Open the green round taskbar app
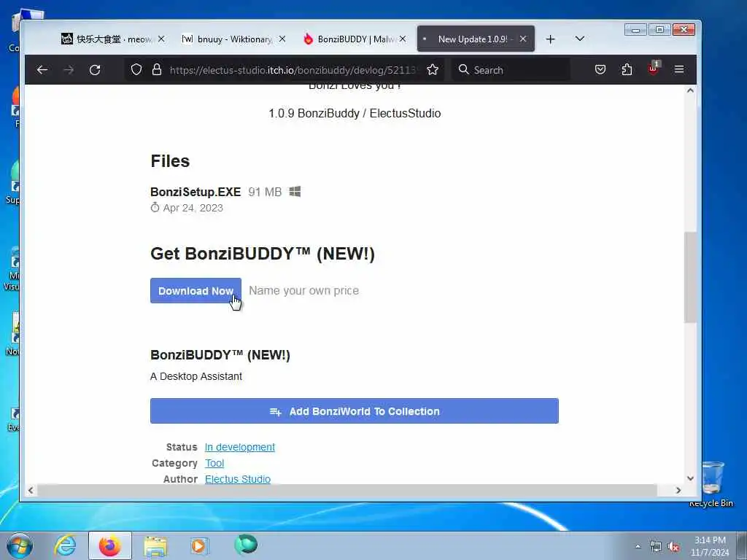This screenshot has width=747, height=560. pyautogui.click(x=246, y=544)
